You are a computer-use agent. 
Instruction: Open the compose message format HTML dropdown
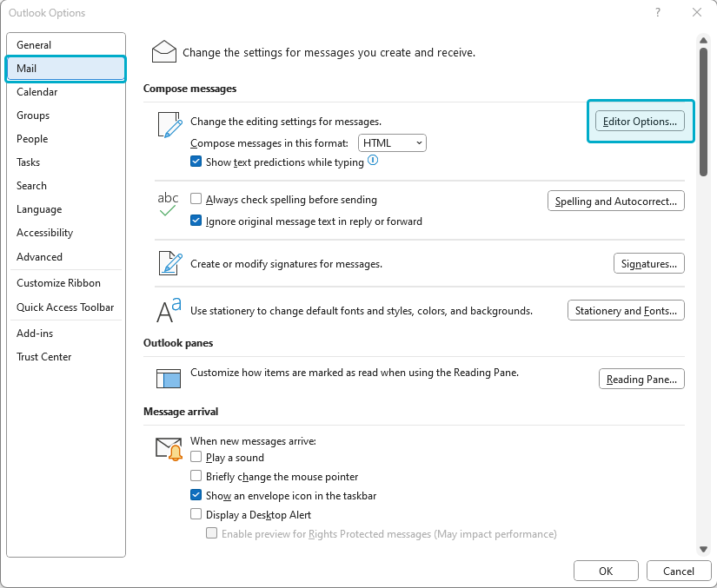click(x=392, y=143)
